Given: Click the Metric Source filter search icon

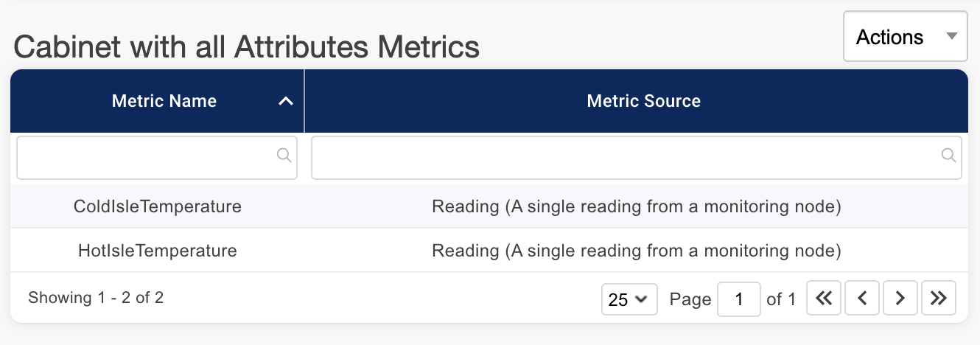Looking at the screenshot, I should coord(948,156).
